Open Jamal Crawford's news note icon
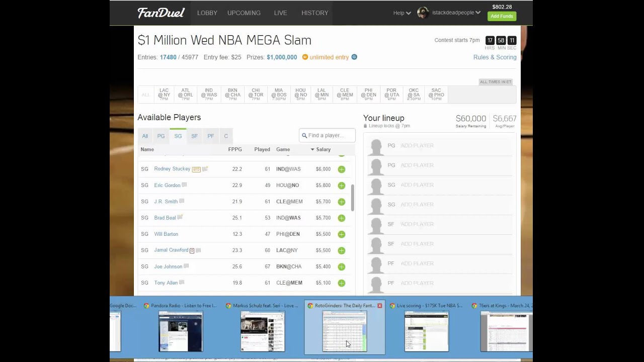The image size is (644, 362). coord(198,250)
